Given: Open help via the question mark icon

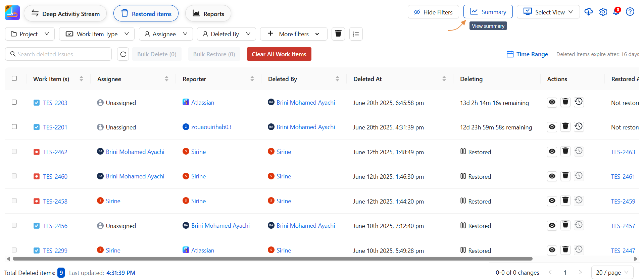Looking at the screenshot, I should pos(630,12).
